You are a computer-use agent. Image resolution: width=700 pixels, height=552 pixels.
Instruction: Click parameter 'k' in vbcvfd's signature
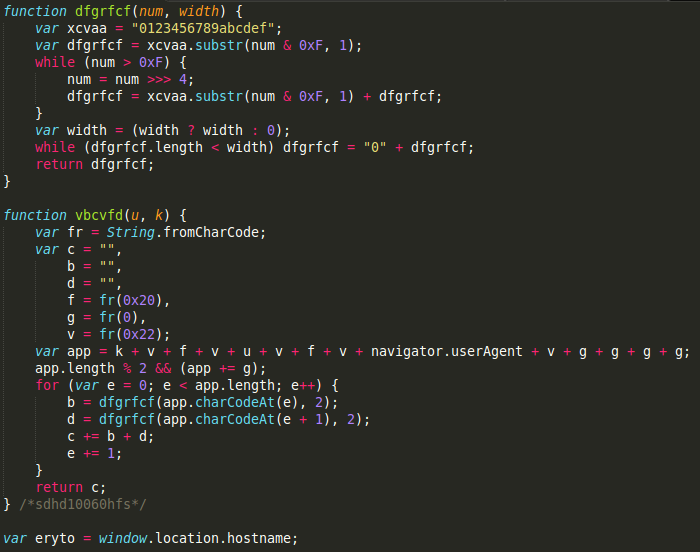pyautogui.click(x=159, y=215)
